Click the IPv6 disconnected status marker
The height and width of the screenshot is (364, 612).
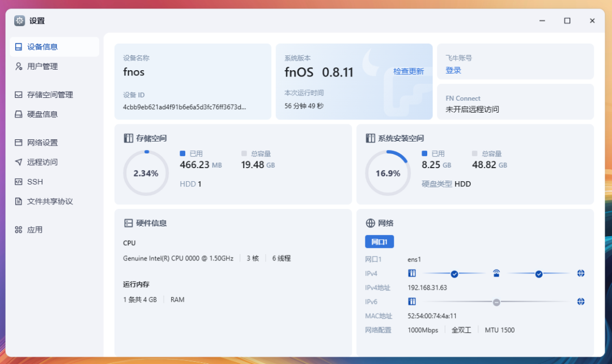[496, 302]
